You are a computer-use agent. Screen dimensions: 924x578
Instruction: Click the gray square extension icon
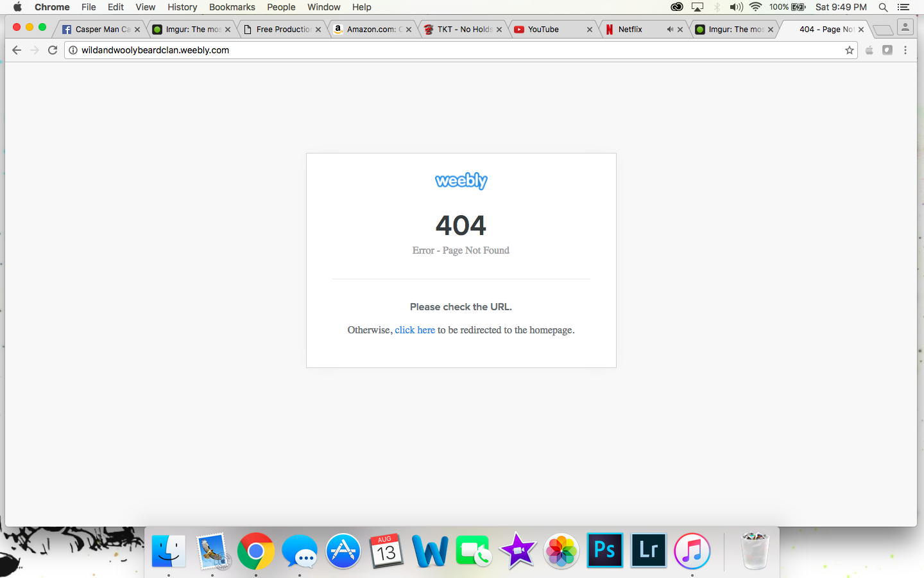point(887,50)
